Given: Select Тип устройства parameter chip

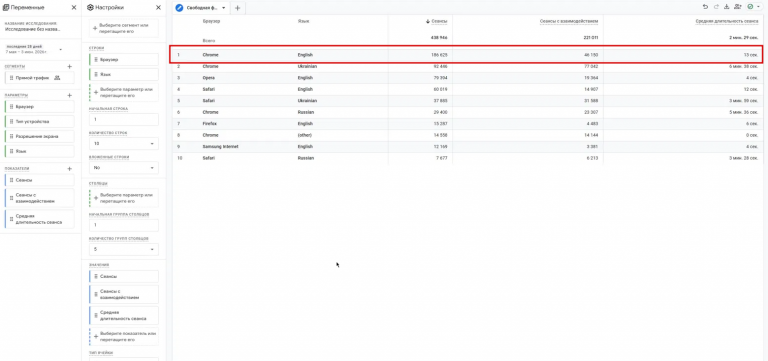Looking at the screenshot, I should point(40,121).
